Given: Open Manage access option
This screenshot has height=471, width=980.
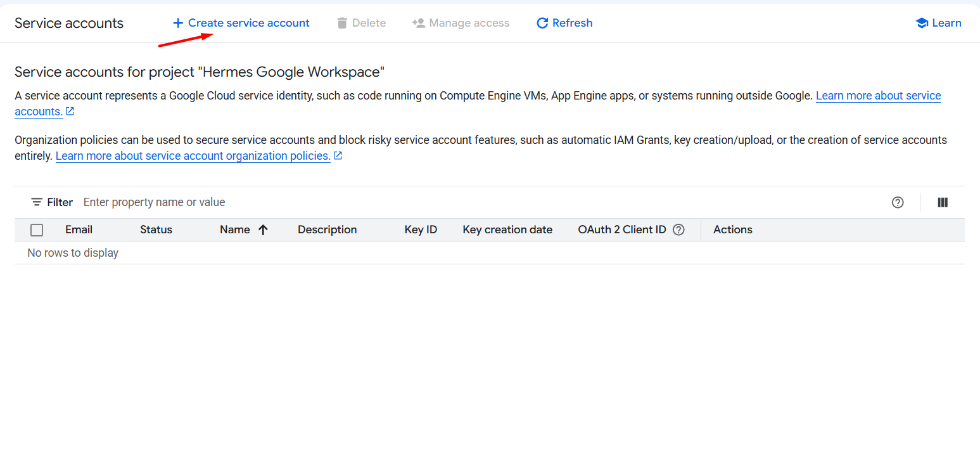Looking at the screenshot, I should (x=461, y=23).
